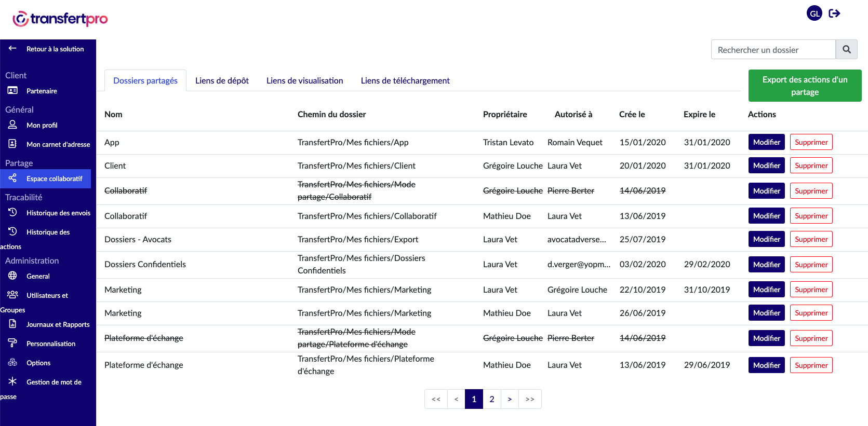The image size is (868, 426).
Task: Go to previous page arrow
Action: tap(456, 399)
